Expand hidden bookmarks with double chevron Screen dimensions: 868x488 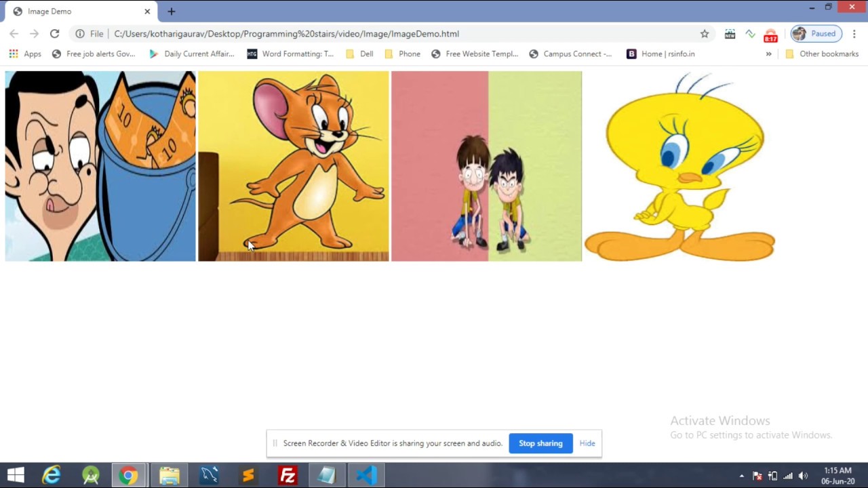pyautogui.click(x=768, y=54)
